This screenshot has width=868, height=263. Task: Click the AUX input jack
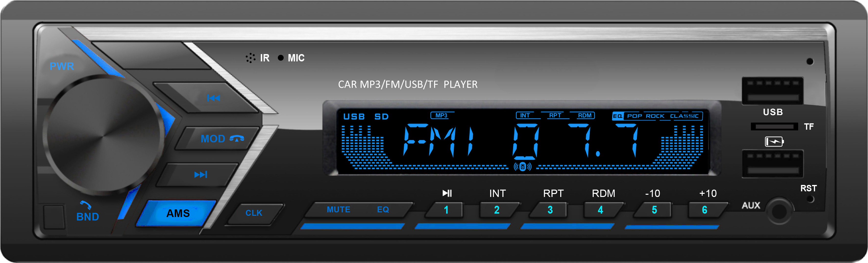click(x=779, y=211)
